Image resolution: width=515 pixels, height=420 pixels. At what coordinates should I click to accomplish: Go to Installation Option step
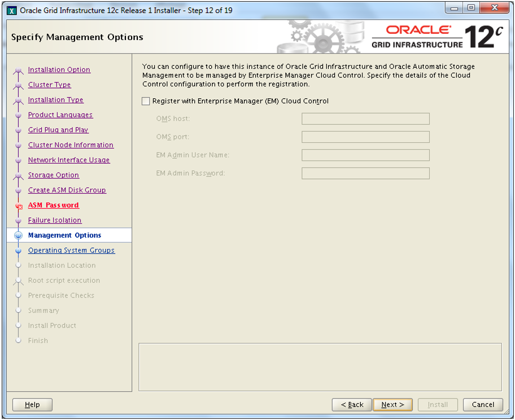click(59, 69)
